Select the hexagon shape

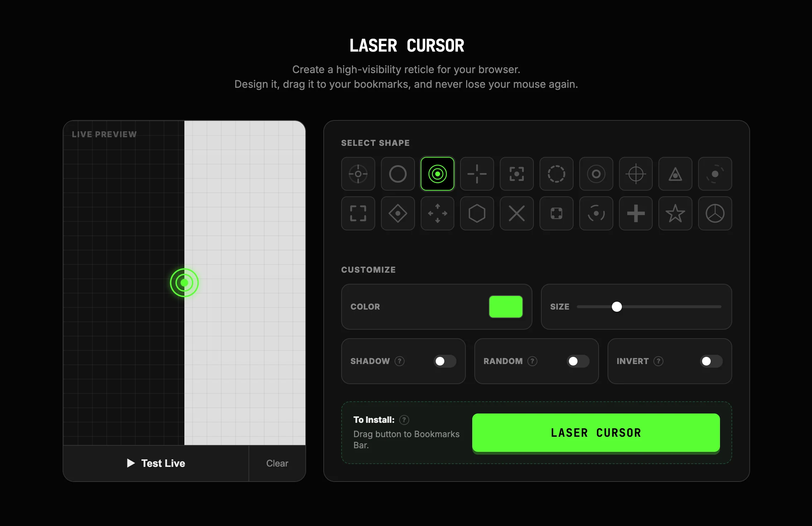pyautogui.click(x=477, y=214)
